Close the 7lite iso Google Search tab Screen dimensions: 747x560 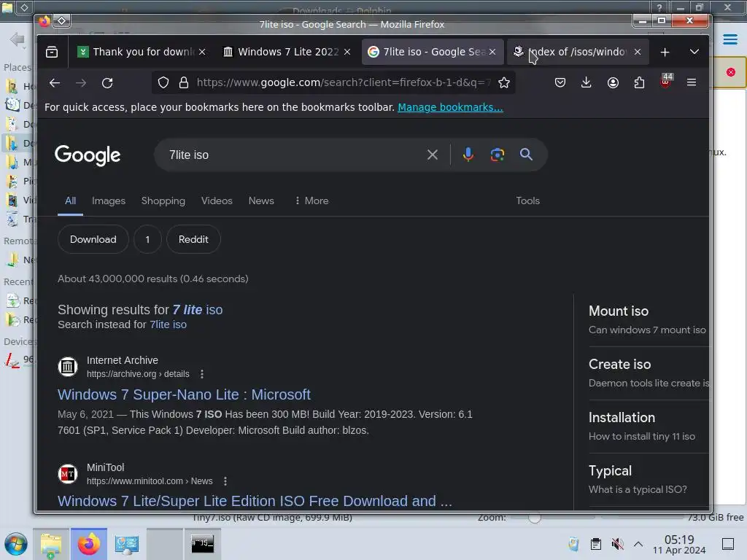pos(492,52)
